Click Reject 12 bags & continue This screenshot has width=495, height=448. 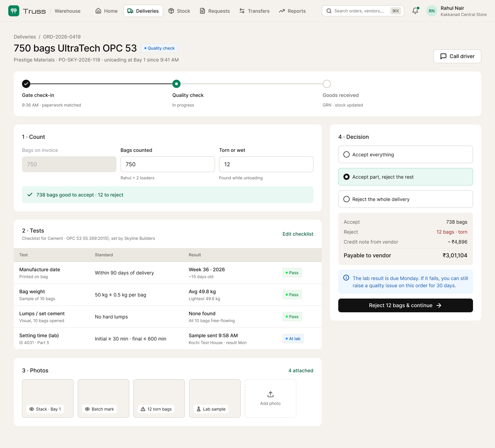tap(406, 305)
